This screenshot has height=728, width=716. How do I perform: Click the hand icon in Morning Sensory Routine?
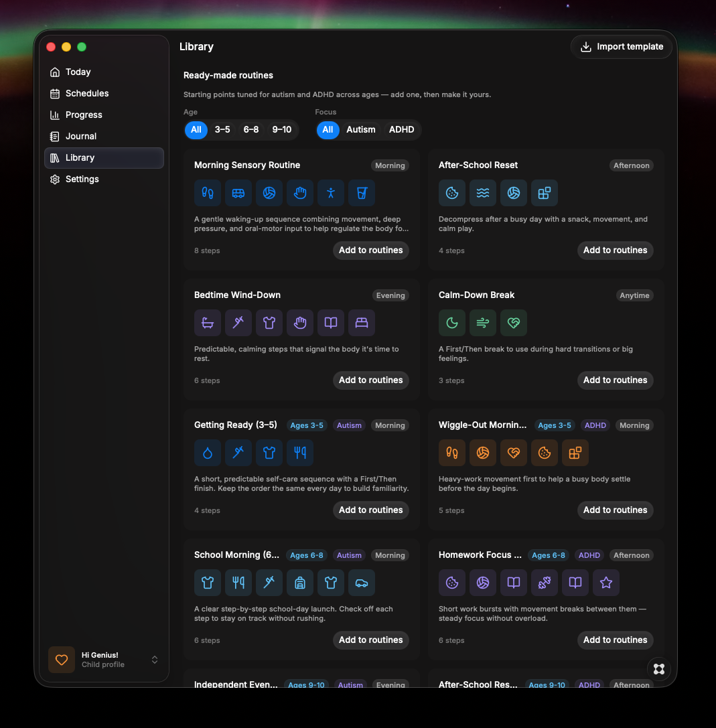pos(300,193)
